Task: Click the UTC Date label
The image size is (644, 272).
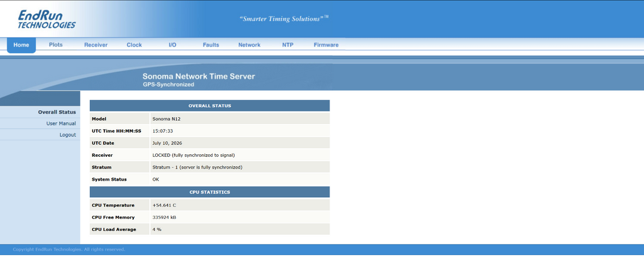Action: [x=103, y=143]
